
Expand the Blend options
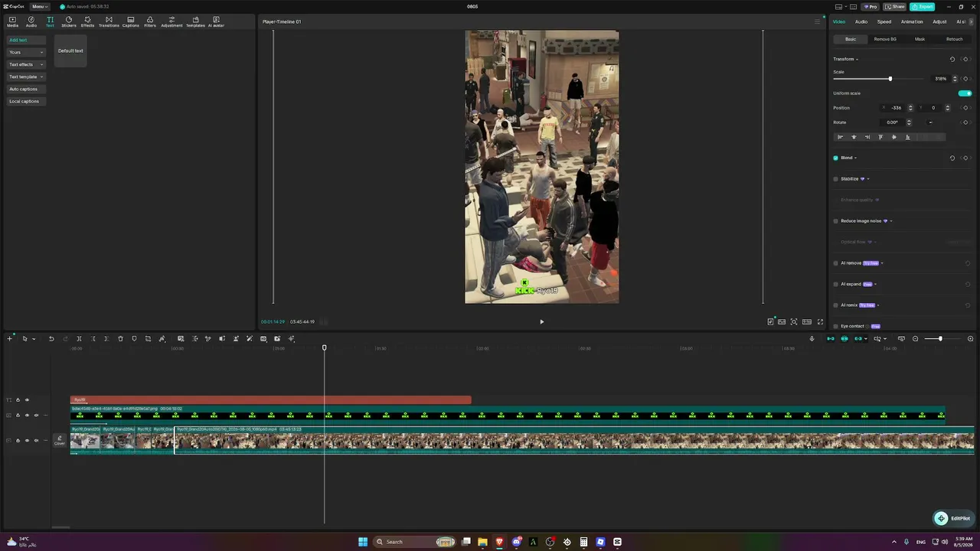855,158
